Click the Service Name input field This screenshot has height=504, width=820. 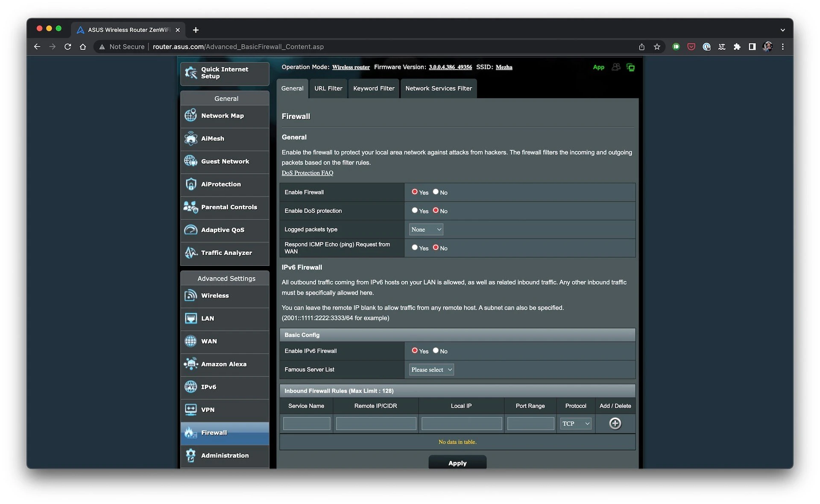click(x=307, y=423)
